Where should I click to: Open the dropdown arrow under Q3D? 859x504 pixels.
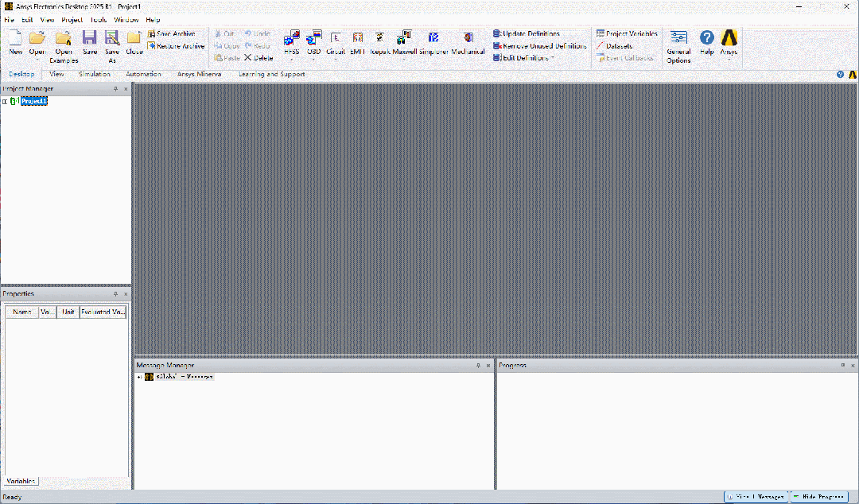pyautogui.click(x=313, y=59)
